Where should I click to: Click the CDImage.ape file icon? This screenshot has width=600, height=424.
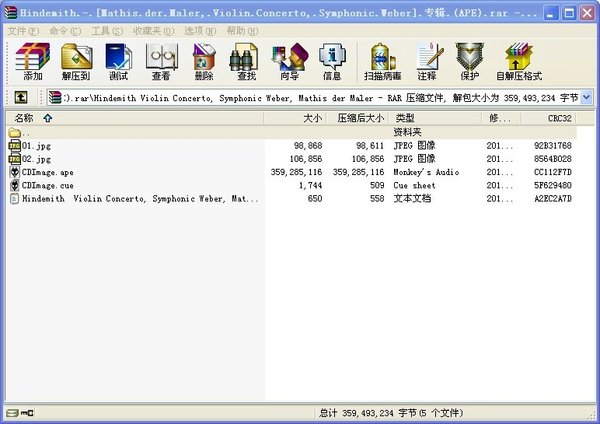15,172
